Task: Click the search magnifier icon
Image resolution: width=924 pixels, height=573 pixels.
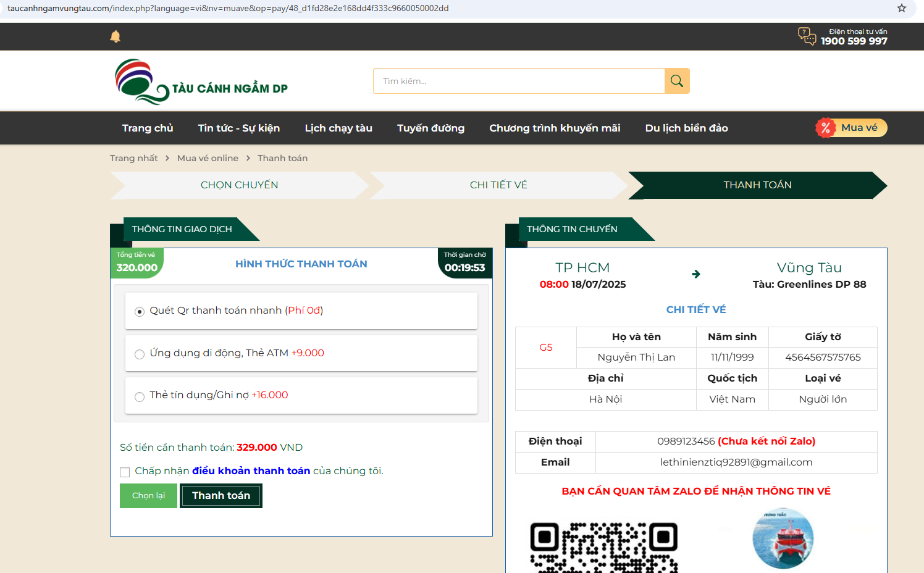Action: [677, 81]
